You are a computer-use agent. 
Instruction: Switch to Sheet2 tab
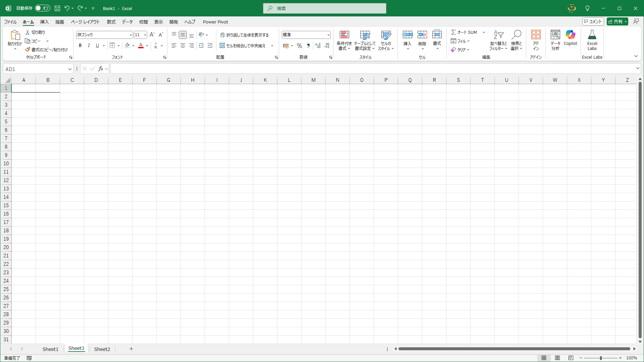coord(102,349)
